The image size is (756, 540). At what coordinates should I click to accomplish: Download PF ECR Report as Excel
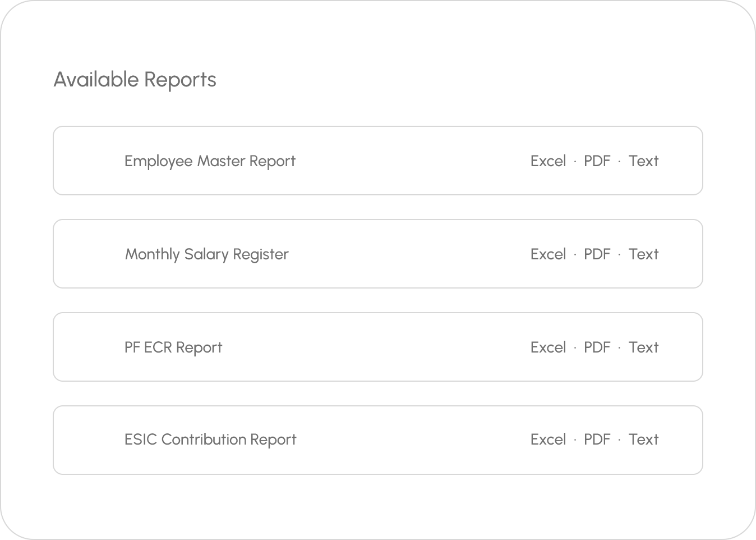(x=548, y=347)
